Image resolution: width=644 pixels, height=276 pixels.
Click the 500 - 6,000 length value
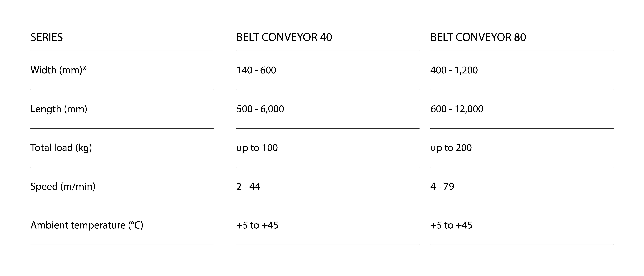tap(260, 109)
